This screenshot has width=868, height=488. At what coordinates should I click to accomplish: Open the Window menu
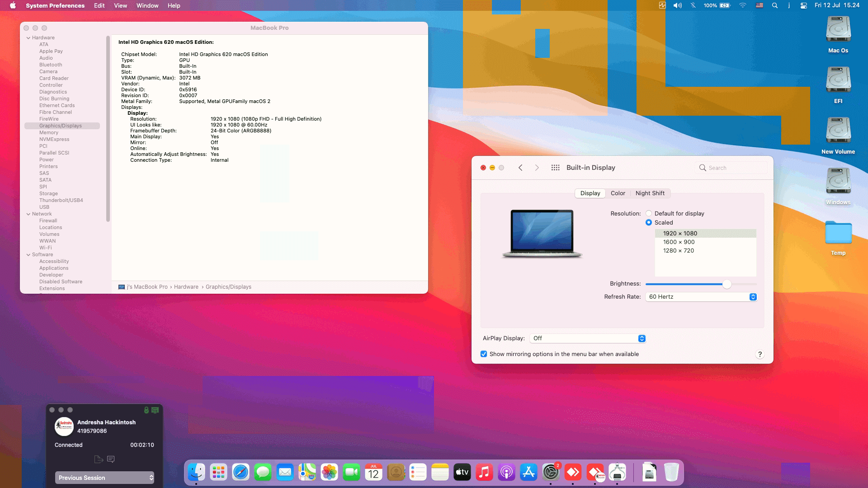(147, 5)
